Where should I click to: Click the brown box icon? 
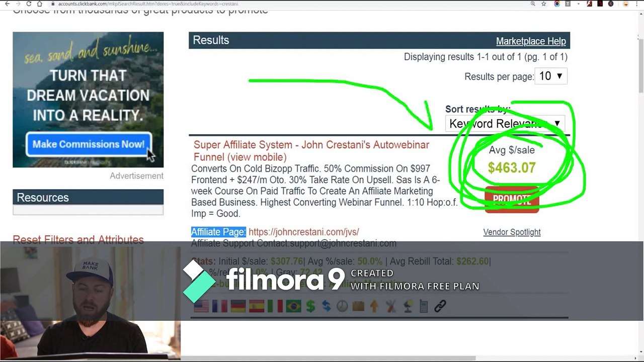tap(358, 306)
